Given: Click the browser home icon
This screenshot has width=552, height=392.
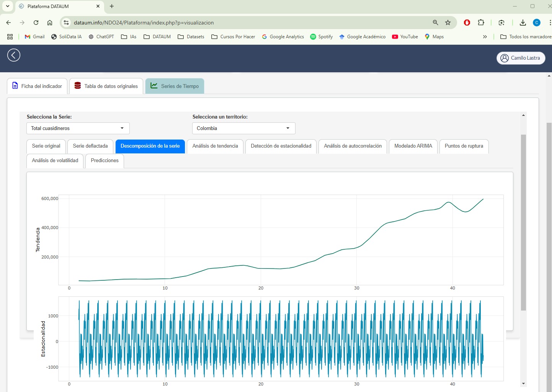Looking at the screenshot, I should click(50, 23).
